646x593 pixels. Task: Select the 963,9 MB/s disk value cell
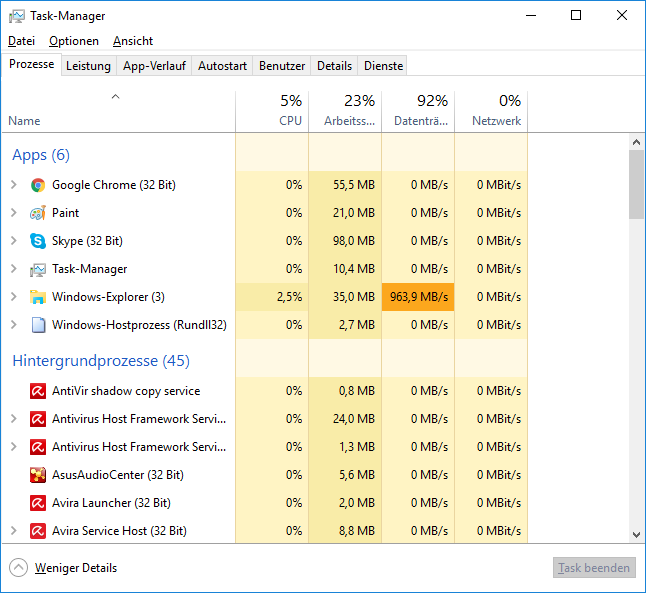(418, 297)
